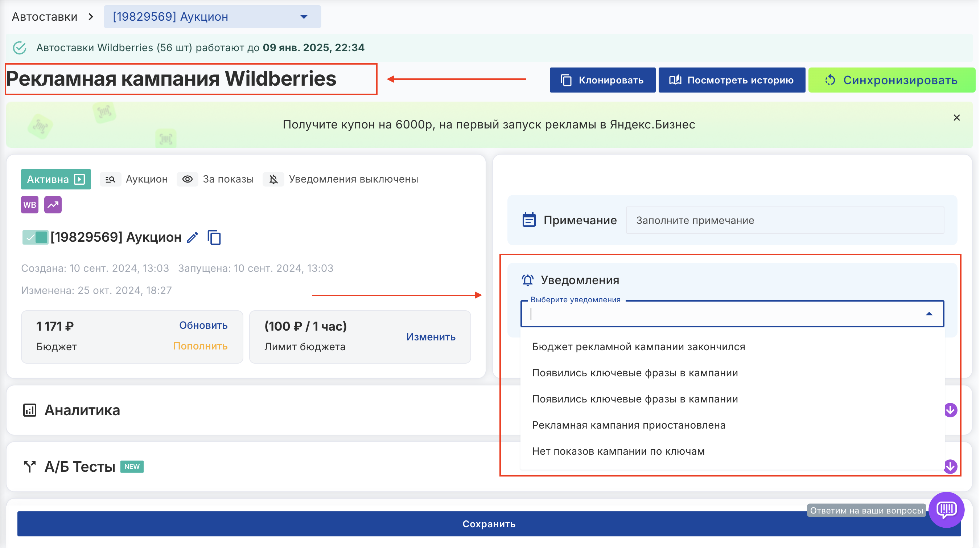Close the Яндекс.Бизнес coupon banner

[956, 118]
